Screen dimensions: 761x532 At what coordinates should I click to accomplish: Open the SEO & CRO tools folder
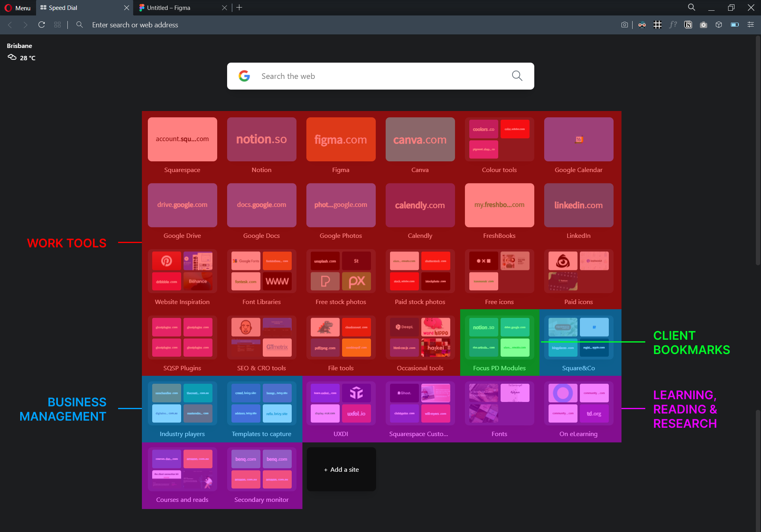(x=262, y=337)
